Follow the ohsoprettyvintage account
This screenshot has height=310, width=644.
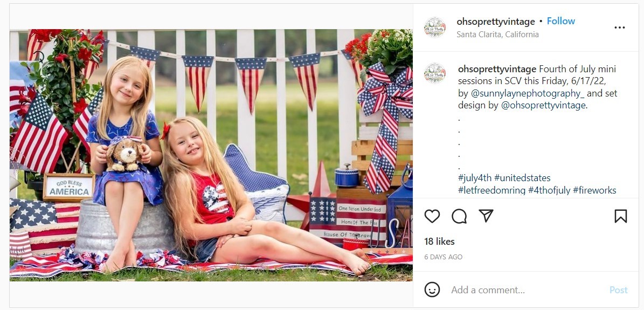pos(560,21)
